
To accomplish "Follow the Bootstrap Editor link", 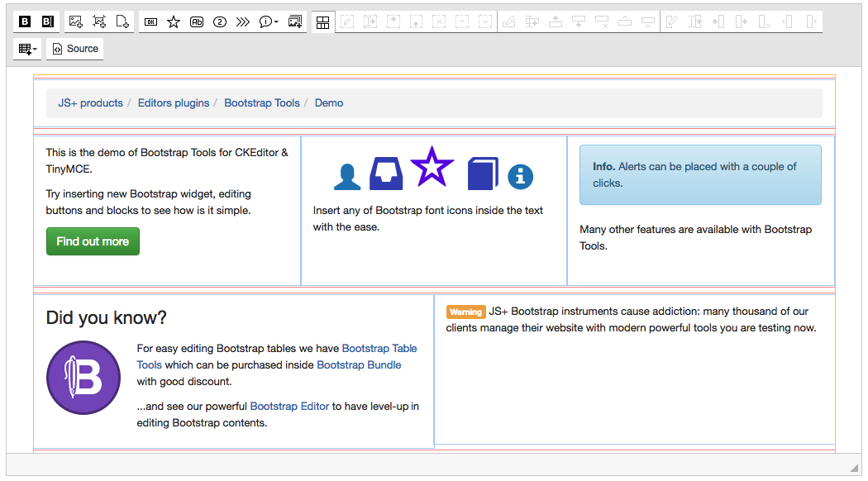I will (289, 407).
